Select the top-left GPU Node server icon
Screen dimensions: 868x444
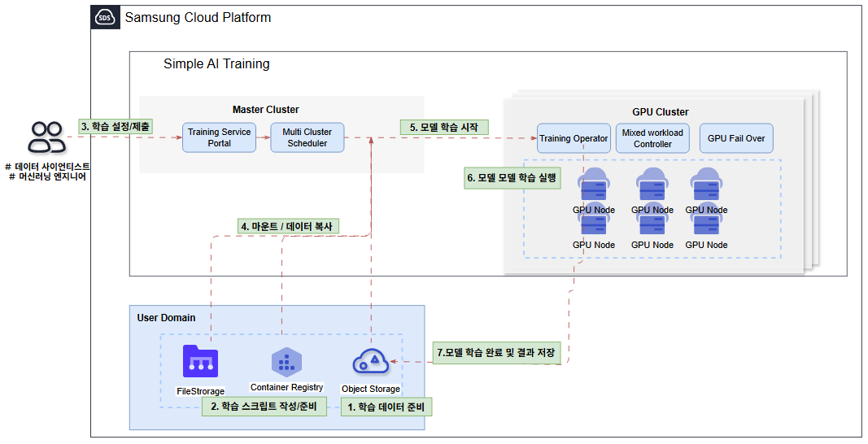click(593, 185)
